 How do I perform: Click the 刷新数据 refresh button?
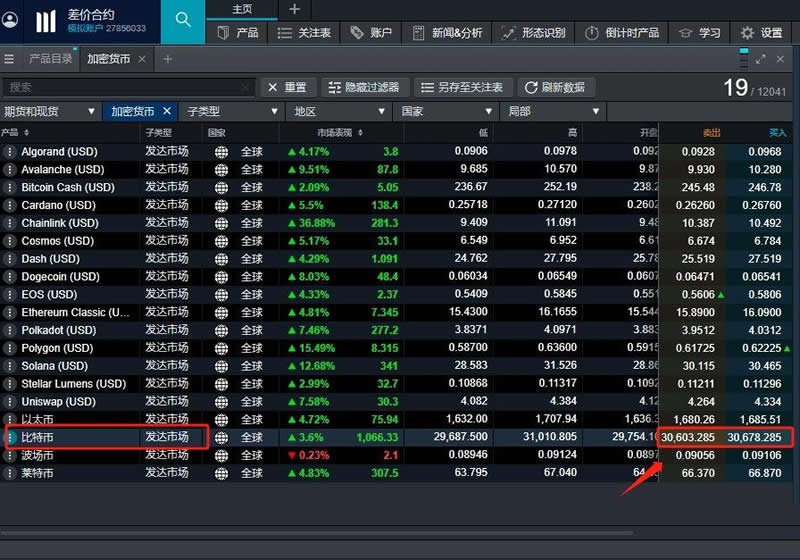(x=555, y=88)
